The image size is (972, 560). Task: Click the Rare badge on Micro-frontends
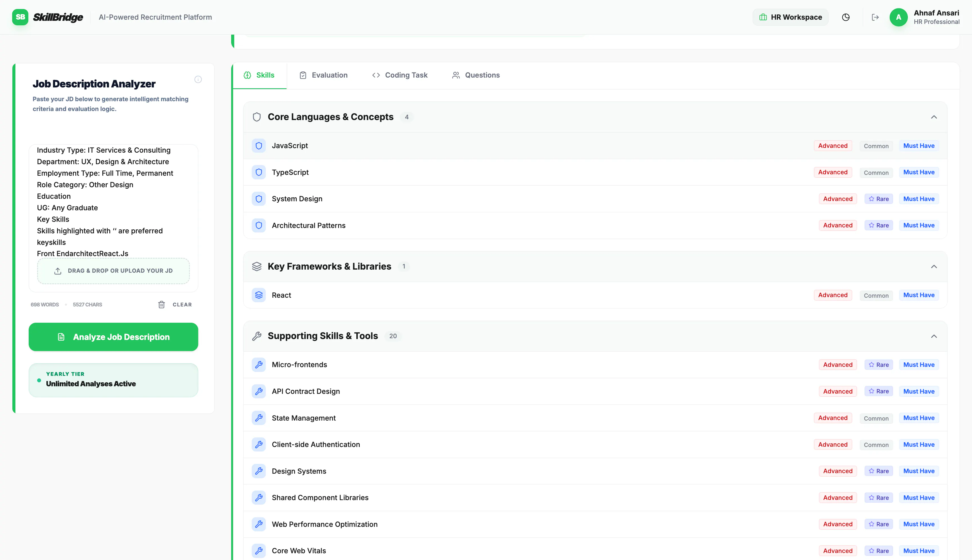(x=879, y=365)
